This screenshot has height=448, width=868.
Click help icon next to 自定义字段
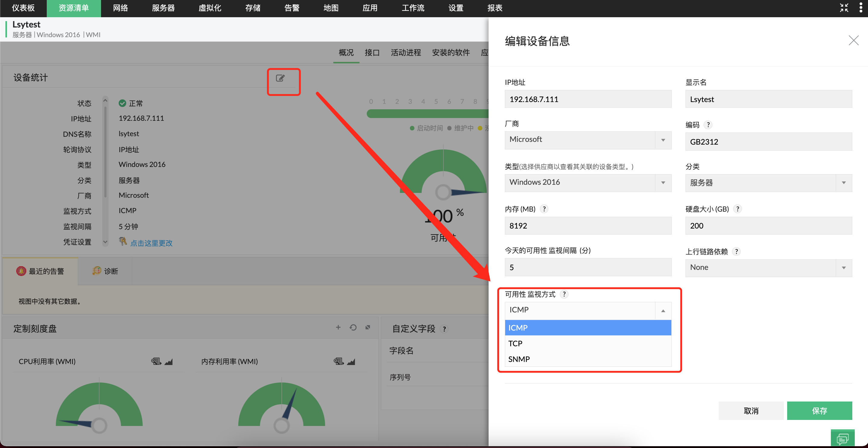pos(445,329)
